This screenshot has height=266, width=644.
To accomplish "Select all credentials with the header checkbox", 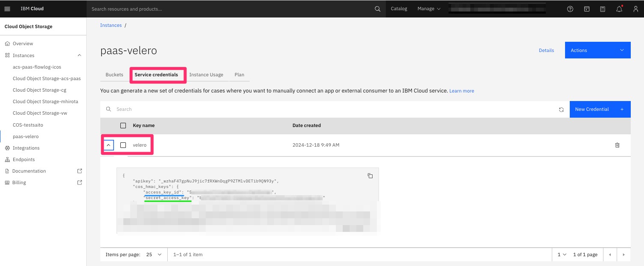I will pyautogui.click(x=123, y=125).
